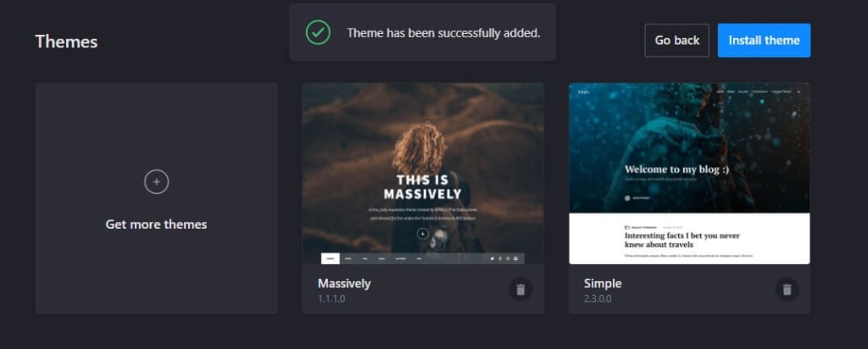Delete the Simple theme with trash icon
The width and height of the screenshot is (868, 349).
point(787,289)
